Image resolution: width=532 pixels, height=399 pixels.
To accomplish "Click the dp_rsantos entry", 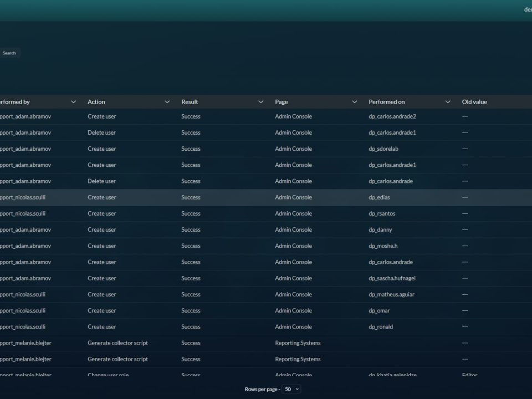I will click(x=382, y=213).
